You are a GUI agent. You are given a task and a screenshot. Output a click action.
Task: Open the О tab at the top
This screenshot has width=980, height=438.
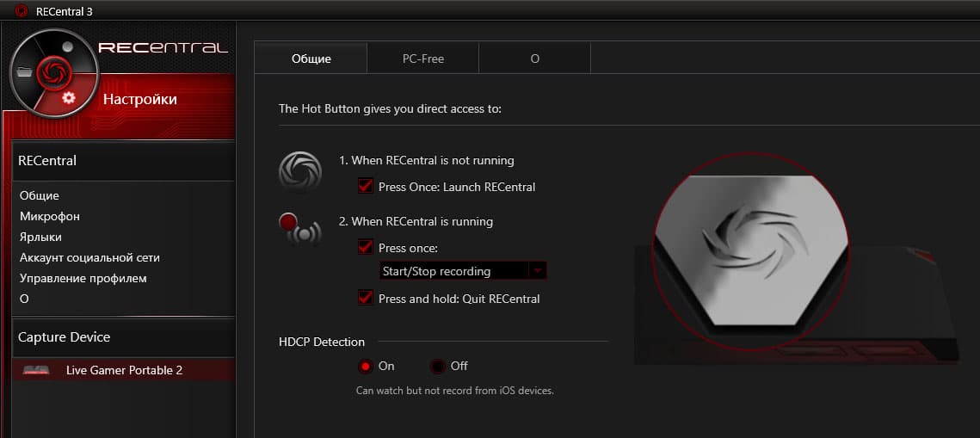(535, 59)
